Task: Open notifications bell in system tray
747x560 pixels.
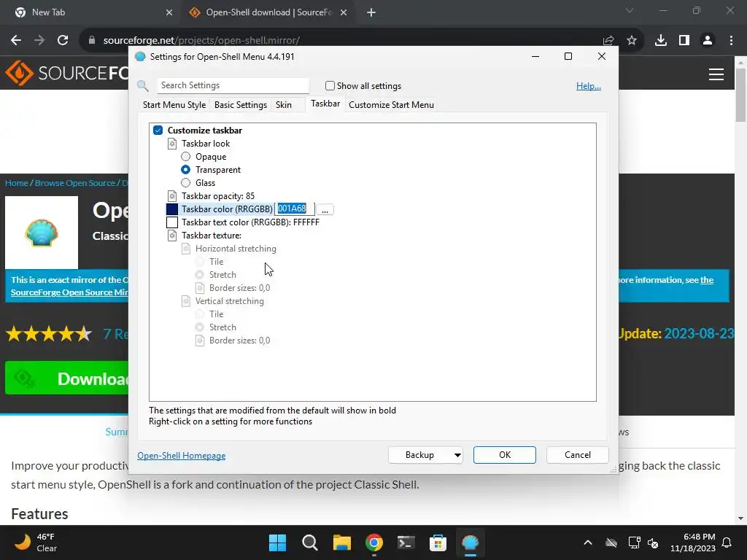Action: (727, 542)
